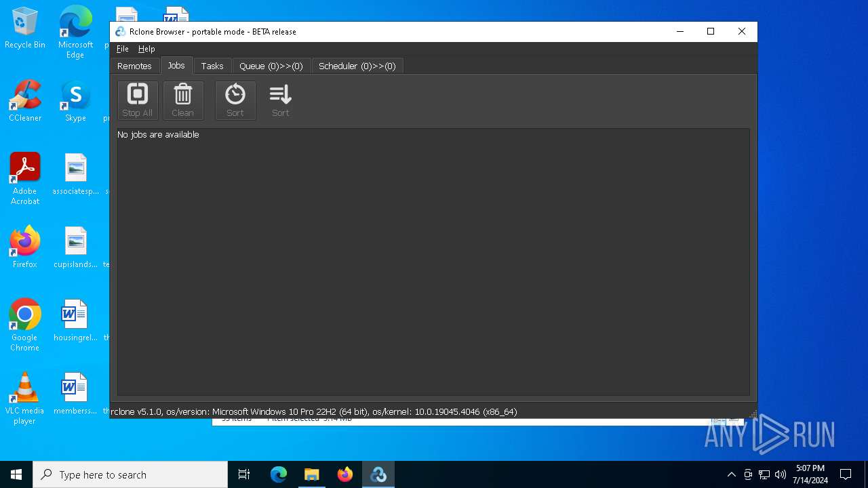This screenshot has width=868, height=488.
Task: Open Microsoft Edge from the taskbar
Action: point(279,474)
